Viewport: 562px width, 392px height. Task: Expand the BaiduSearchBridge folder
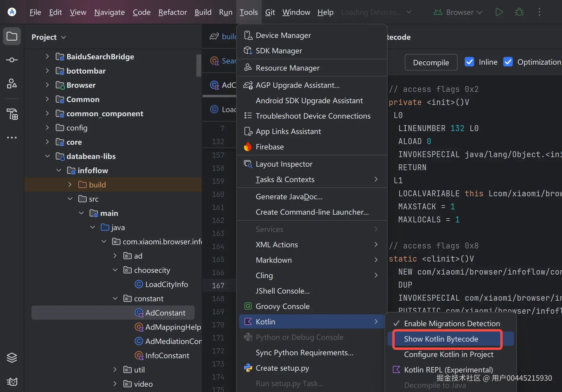pyautogui.click(x=47, y=56)
